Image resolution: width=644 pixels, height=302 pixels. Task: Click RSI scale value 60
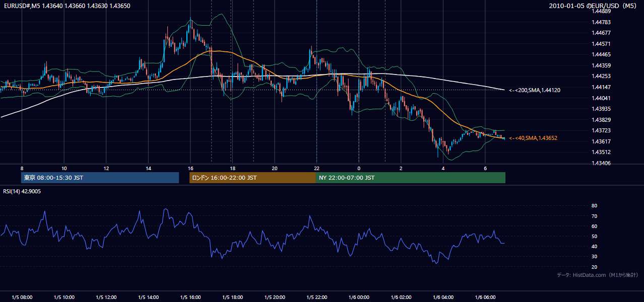pyautogui.click(x=594, y=226)
